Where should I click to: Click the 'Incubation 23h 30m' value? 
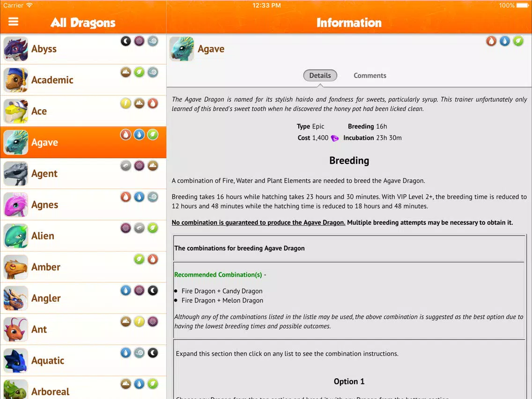click(x=372, y=138)
